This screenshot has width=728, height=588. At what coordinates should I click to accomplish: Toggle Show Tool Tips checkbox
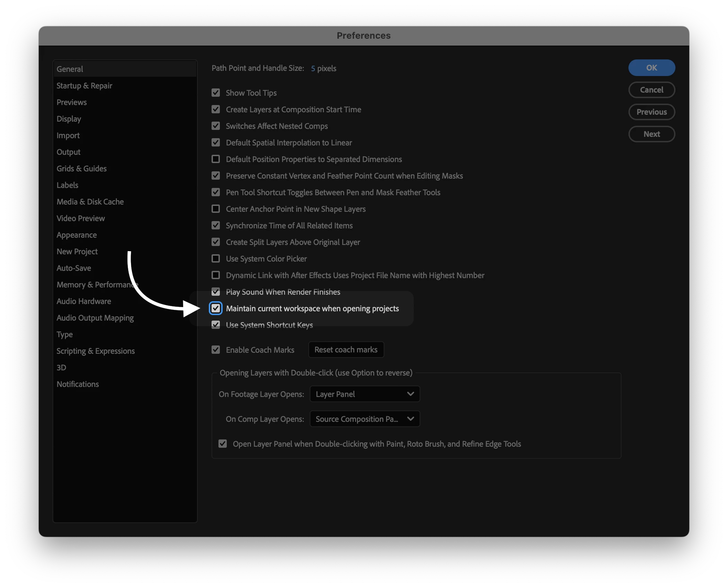click(216, 93)
